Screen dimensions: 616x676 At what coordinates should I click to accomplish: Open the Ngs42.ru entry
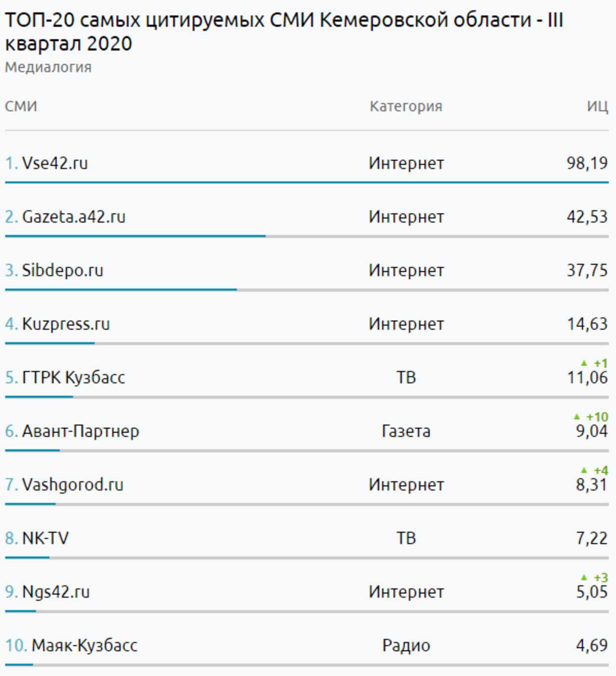coord(56,592)
